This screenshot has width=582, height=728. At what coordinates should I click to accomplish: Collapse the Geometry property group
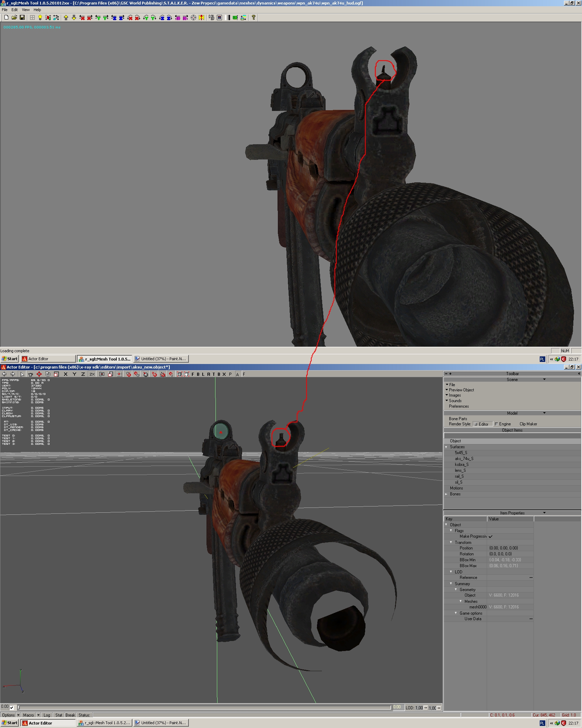(456, 589)
